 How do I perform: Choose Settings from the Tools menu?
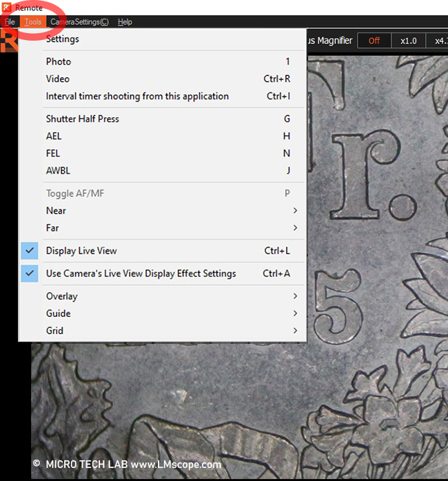(163, 39)
